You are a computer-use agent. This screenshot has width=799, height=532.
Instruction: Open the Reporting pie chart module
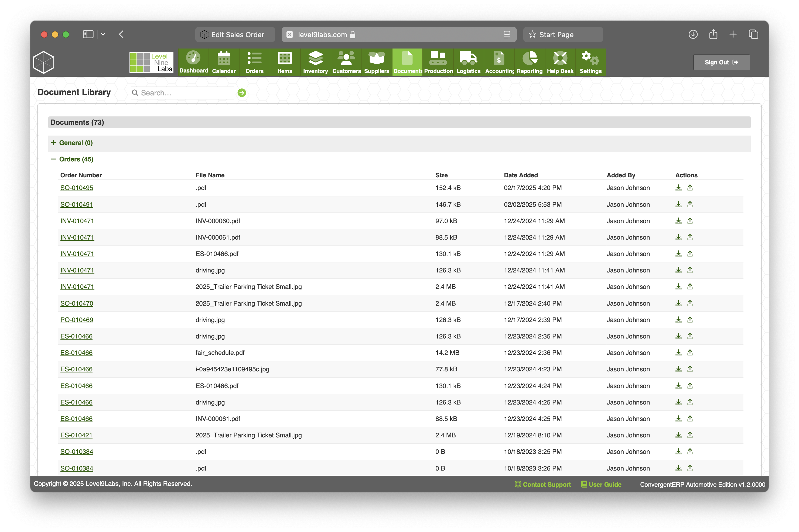point(529,63)
